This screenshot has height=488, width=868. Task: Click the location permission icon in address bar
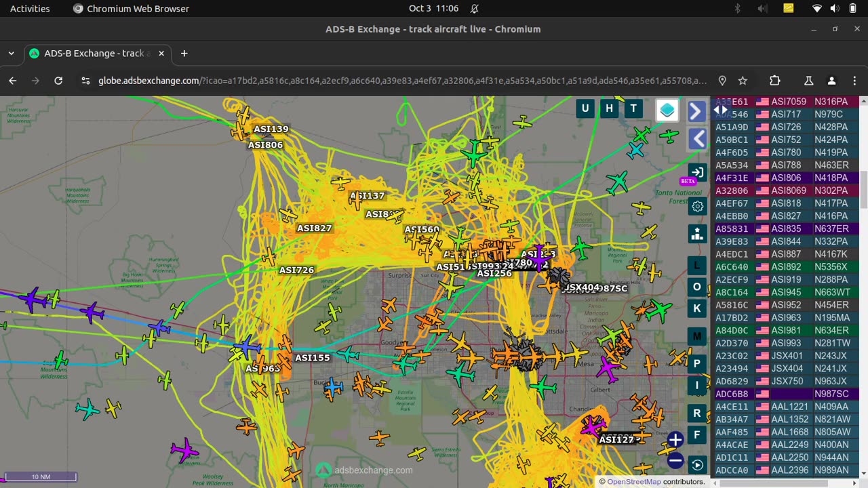point(722,81)
